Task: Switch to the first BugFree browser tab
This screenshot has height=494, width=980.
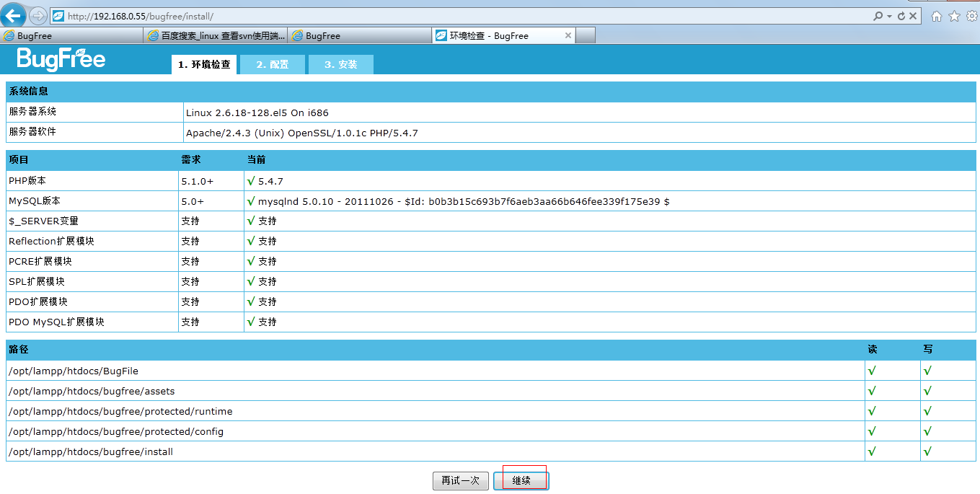Action: click(72, 35)
